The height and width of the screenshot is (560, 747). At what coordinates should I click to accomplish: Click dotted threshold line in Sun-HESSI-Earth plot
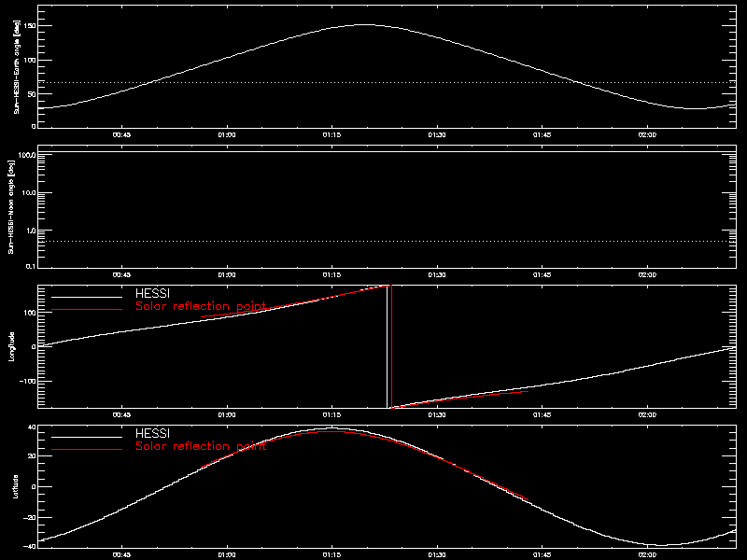click(x=387, y=83)
